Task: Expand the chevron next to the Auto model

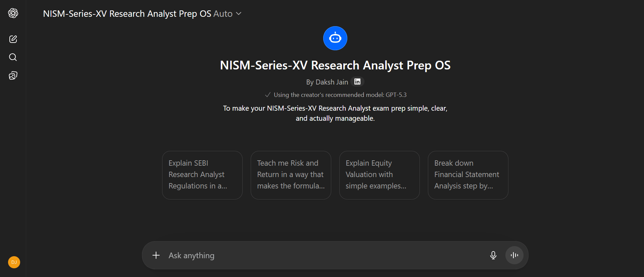Action: tap(239, 14)
